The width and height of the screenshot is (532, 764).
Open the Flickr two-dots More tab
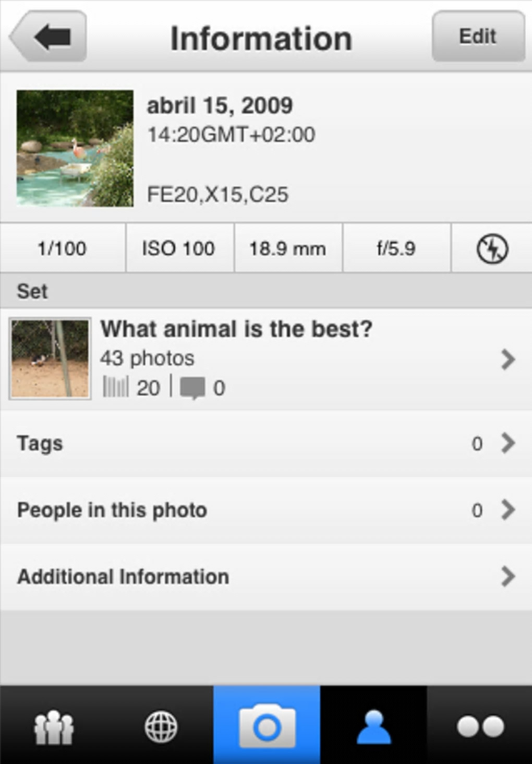pos(480,726)
